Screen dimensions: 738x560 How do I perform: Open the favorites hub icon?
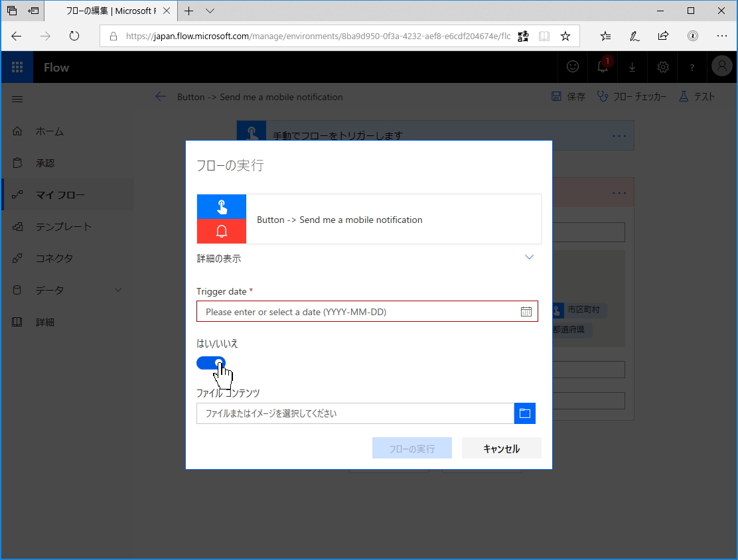[606, 36]
